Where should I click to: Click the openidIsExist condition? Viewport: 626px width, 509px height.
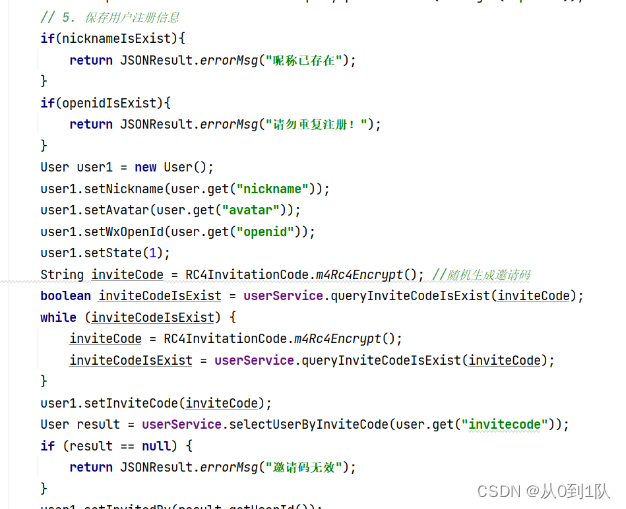pyautogui.click(x=109, y=103)
